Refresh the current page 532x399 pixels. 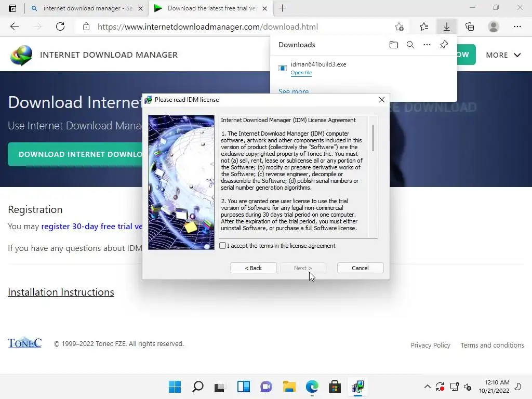(x=60, y=26)
